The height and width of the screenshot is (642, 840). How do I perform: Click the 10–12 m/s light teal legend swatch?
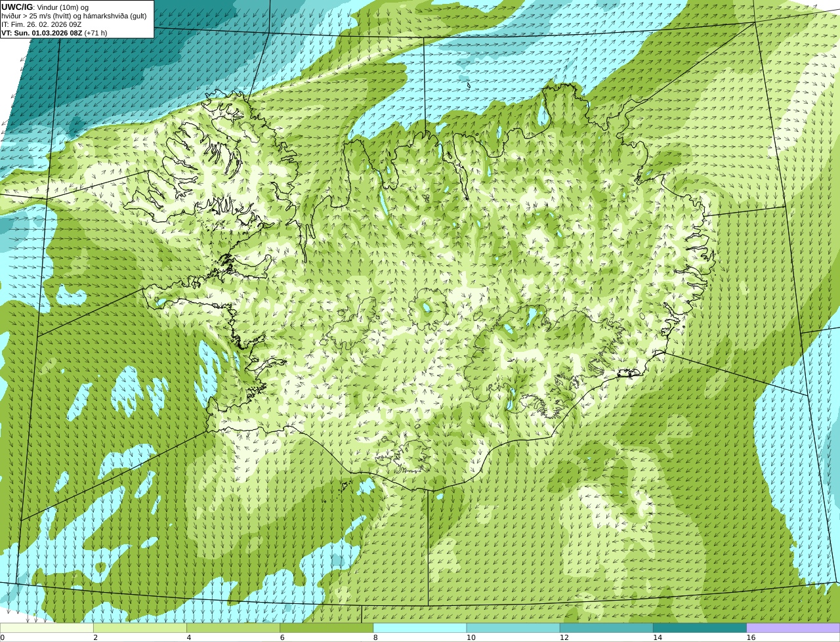tap(513, 628)
